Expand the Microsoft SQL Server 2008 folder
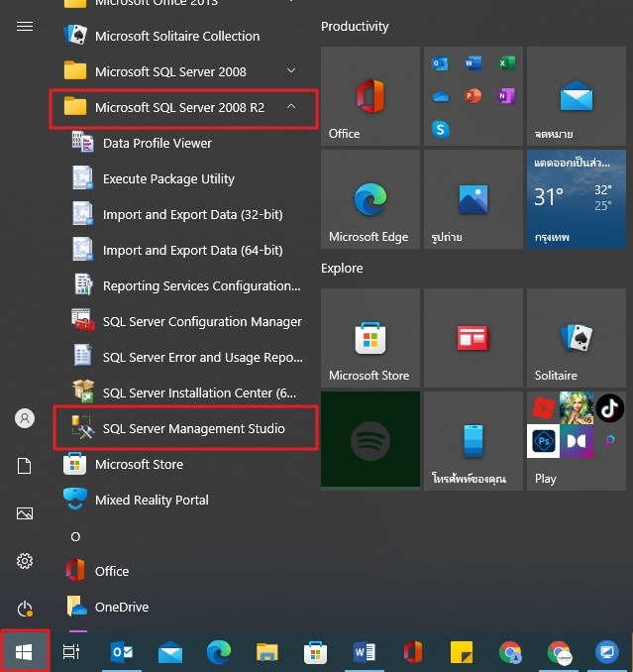The height and width of the screenshot is (672, 633). (x=184, y=71)
